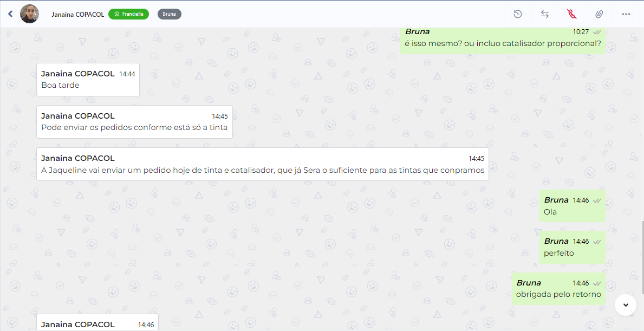The image size is (644, 331).
Task: End the chat with the red phone icon
Action: coord(572,14)
